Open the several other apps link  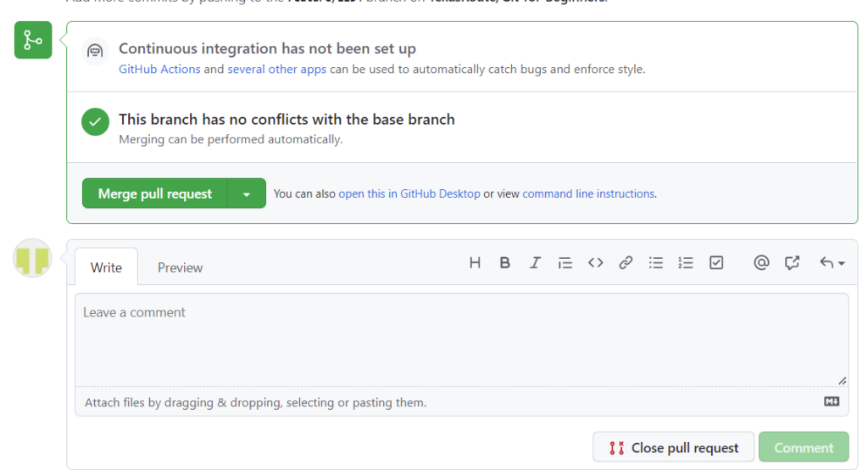click(277, 70)
